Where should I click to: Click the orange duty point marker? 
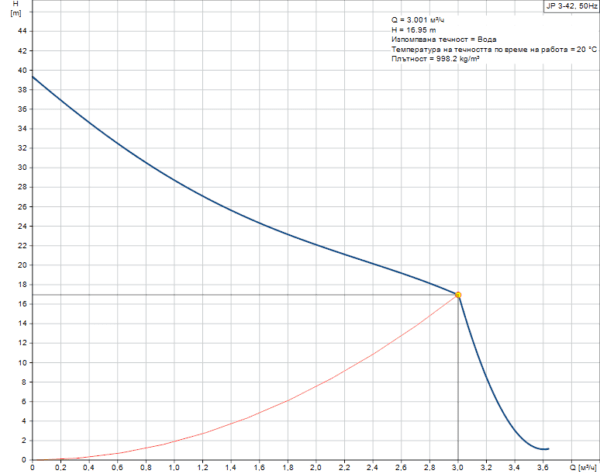(458, 295)
